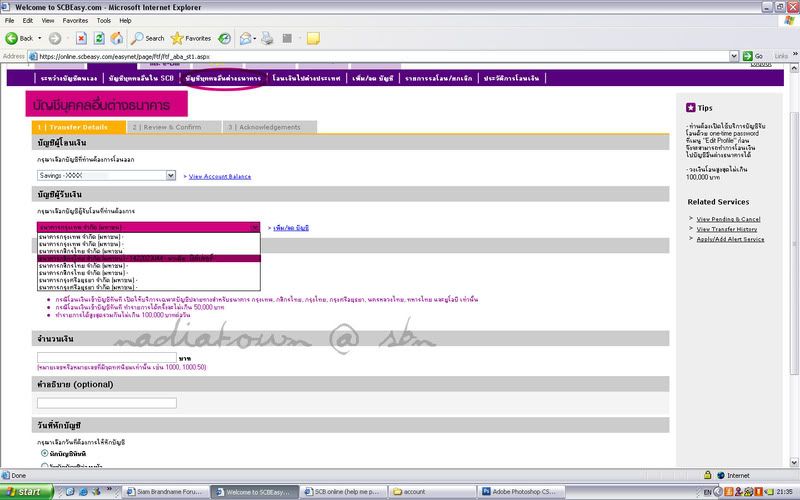
Task: Click the first quick launch icon
Action: [x=70, y=492]
